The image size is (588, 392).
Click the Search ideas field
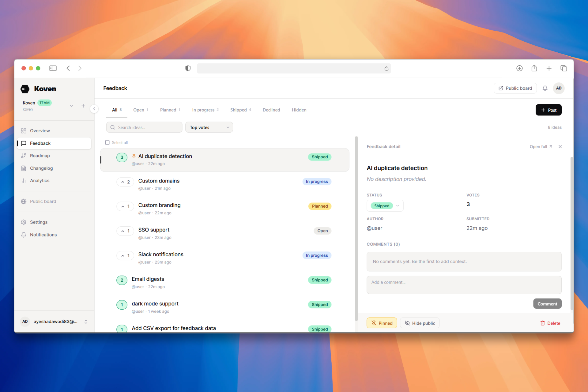click(x=144, y=127)
